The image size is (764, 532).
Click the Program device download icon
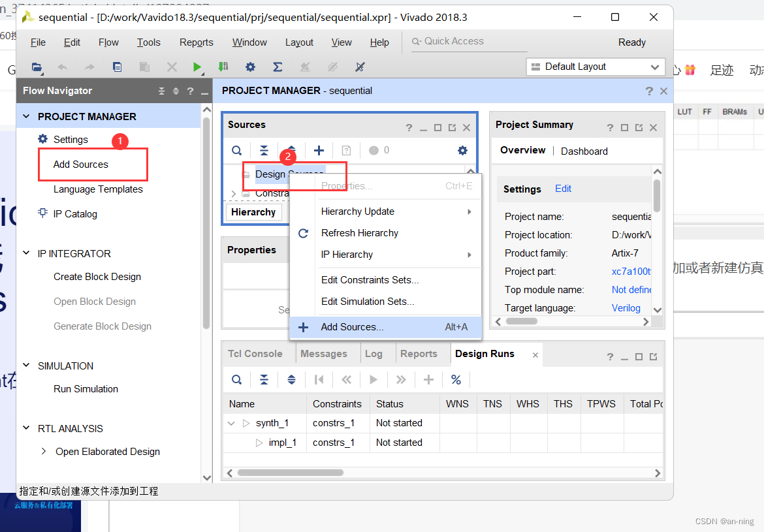(x=223, y=67)
